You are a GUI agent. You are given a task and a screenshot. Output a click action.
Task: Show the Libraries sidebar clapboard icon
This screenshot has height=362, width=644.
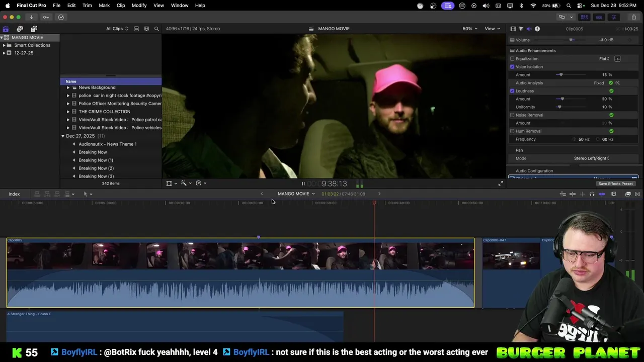pos(6,29)
